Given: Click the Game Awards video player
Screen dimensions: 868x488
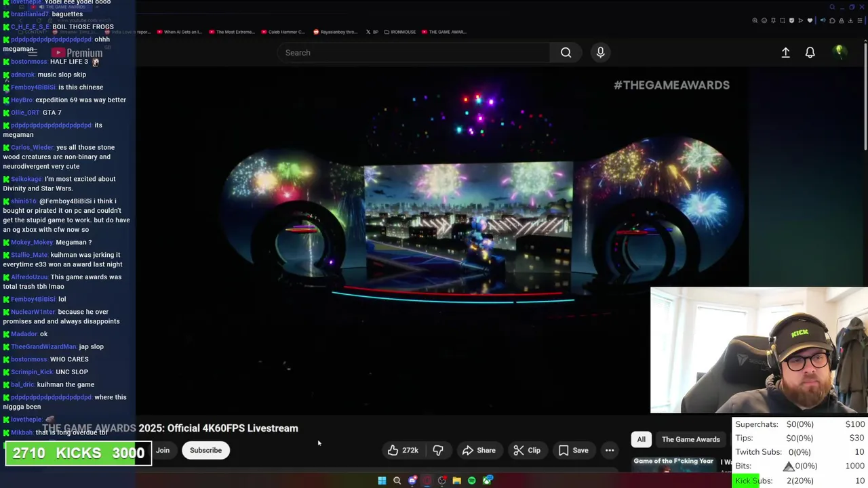Looking at the screenshot, I should pyautogui.click(x=442, y=241).
